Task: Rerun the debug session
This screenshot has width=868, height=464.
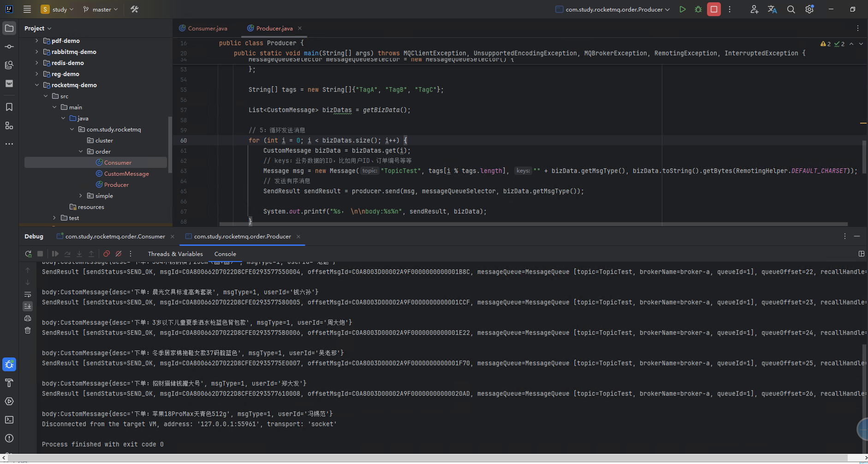Action: pos(28,254)
